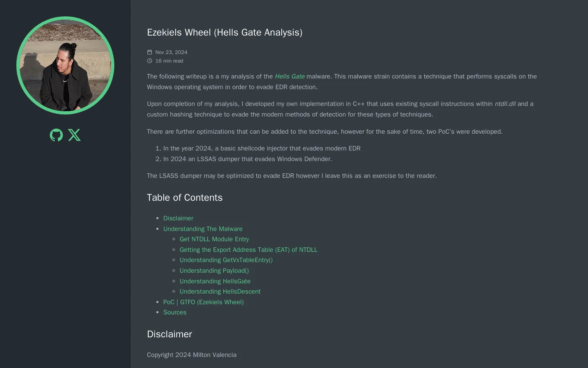Screen dimensions: 588x368
Task: Click the Ezekiels Wheel article title
Action: (225, 32)
